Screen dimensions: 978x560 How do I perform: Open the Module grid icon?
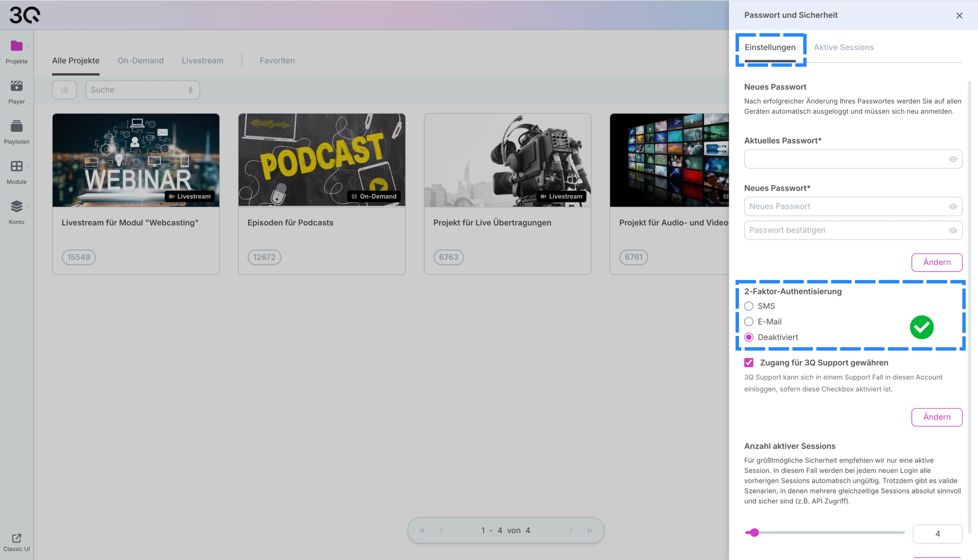coord(17,166)
